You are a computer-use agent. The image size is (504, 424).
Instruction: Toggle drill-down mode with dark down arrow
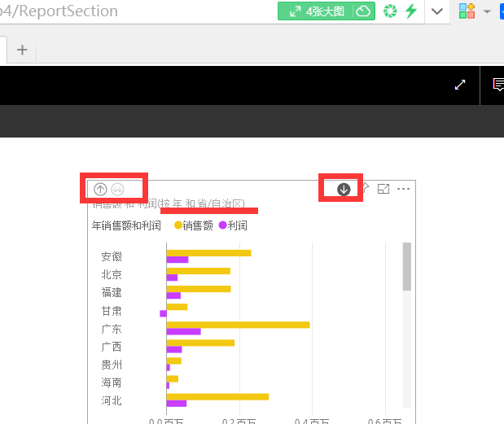344,189
